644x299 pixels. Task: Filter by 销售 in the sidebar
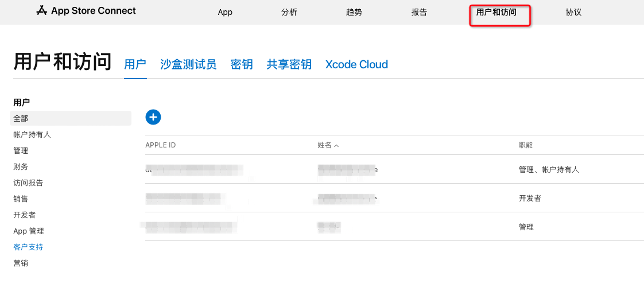point(21,199)
